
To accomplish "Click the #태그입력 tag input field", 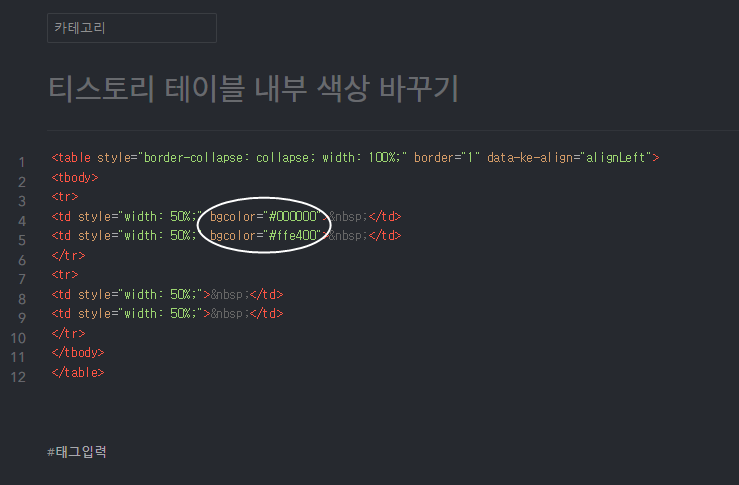I will point(77,452).
